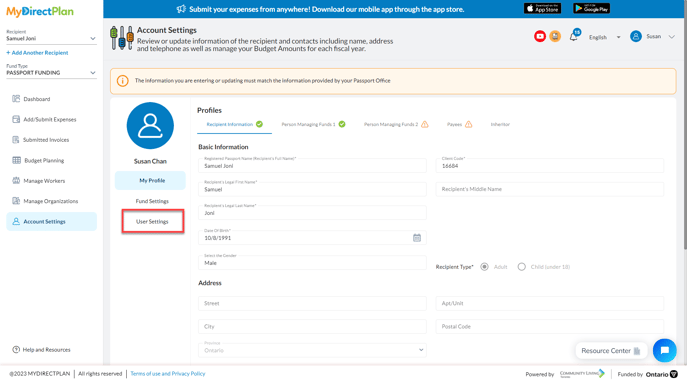Click the info icon in the notice banner
The width and height of the screenshot is (687, 383).
(x=123, y=81)
